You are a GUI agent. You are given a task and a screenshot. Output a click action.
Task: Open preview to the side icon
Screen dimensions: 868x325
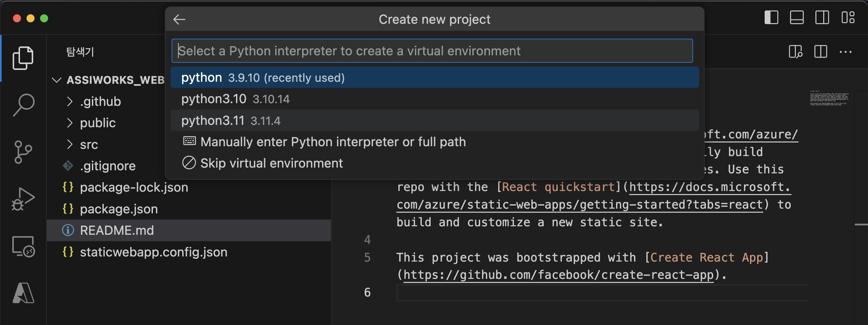(795, 52)
